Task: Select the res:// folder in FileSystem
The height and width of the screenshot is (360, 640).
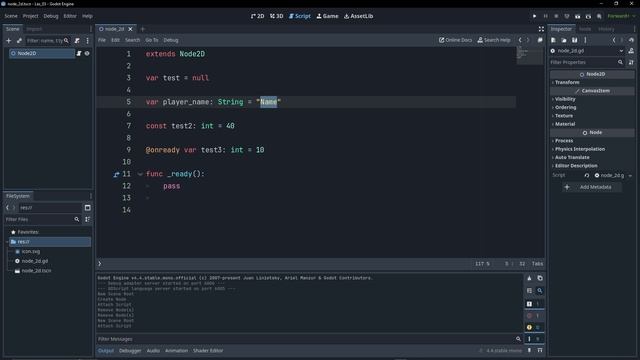Action: tap(49, 242)
